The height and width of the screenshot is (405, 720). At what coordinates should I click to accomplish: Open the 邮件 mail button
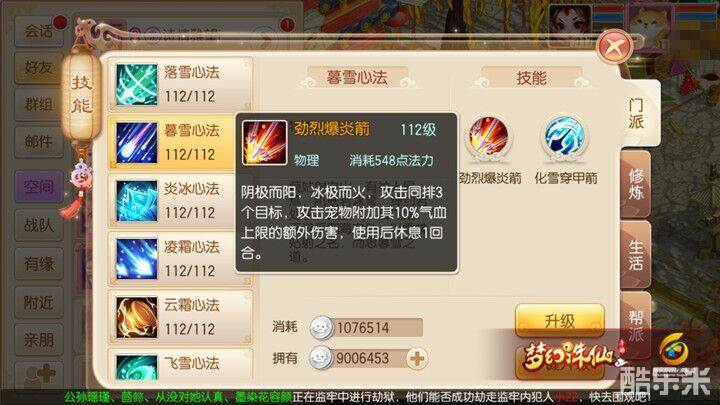(x=39, y=142)
